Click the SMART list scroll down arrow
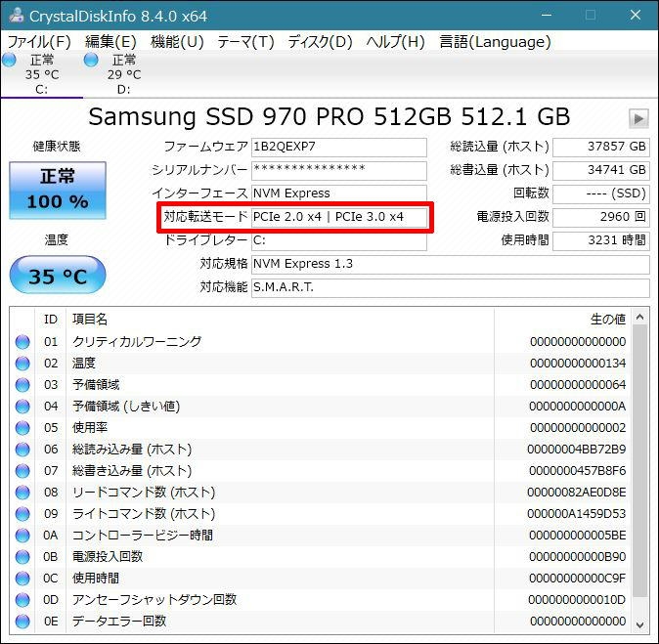Viewport: 659px width, 644px height. 639,624
